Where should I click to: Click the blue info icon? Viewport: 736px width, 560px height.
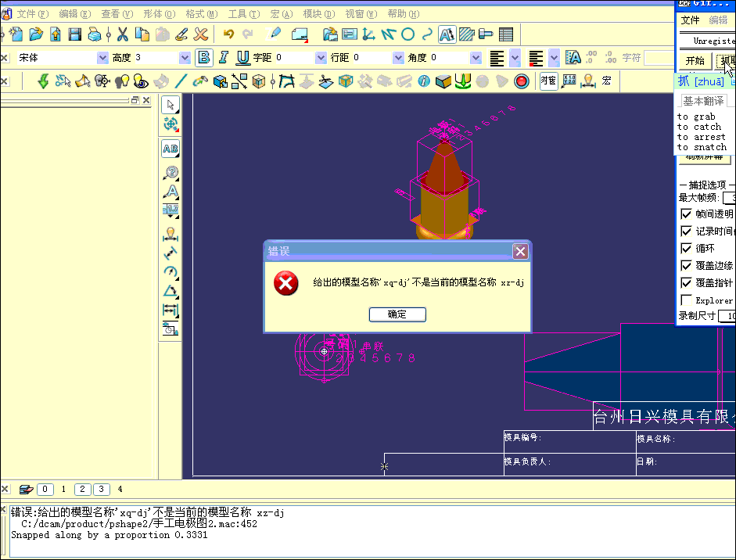pyautogui.click(x=424, y=81)
